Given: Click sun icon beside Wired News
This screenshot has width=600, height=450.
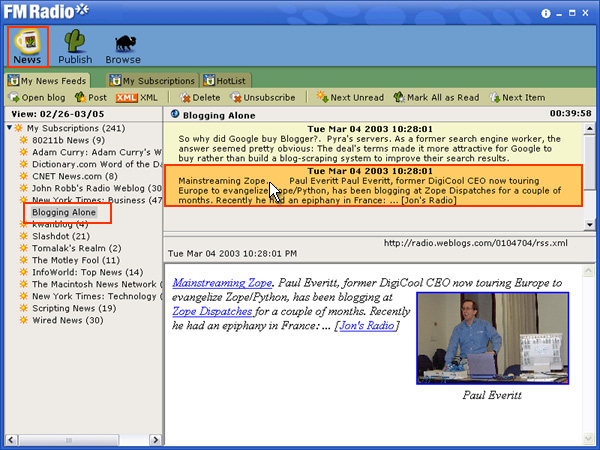Looking at the screenshot, I should click(x=24, y=320).
